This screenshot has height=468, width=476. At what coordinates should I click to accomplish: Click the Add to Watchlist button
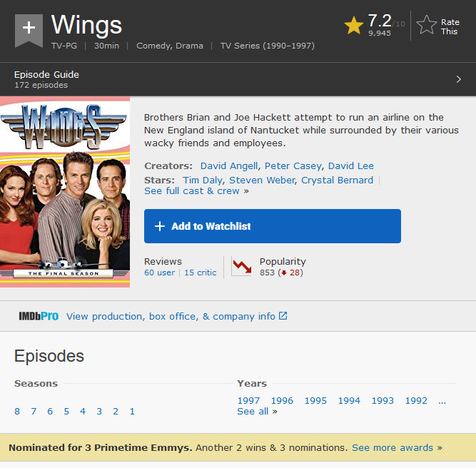pos(273,226)
